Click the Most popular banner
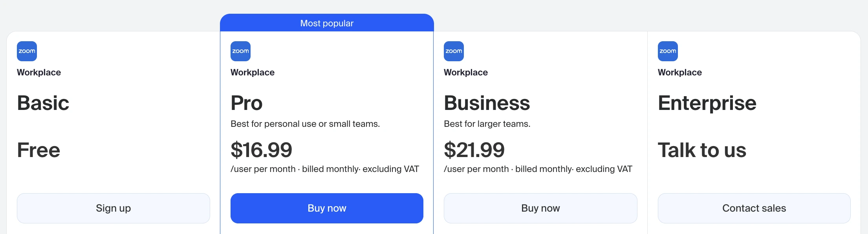This screenshot has width=868, height=234. pyautogui.click(x=327, y=23)
